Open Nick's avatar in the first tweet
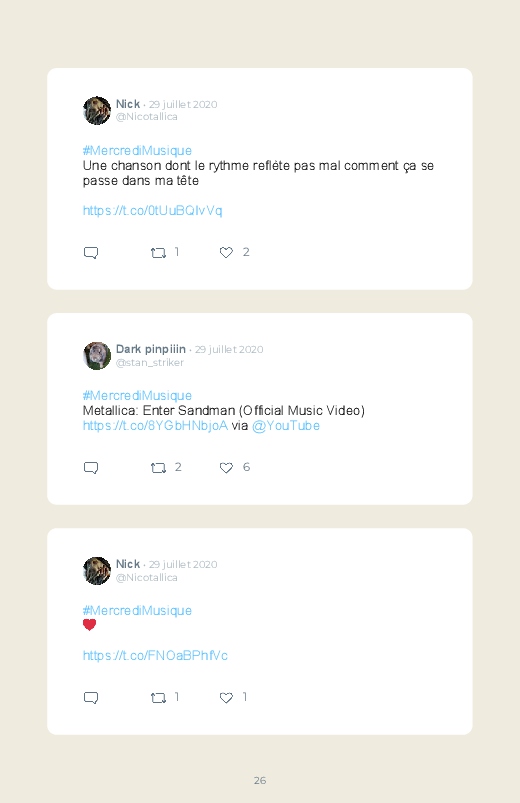520x803 pixels. 97,111
